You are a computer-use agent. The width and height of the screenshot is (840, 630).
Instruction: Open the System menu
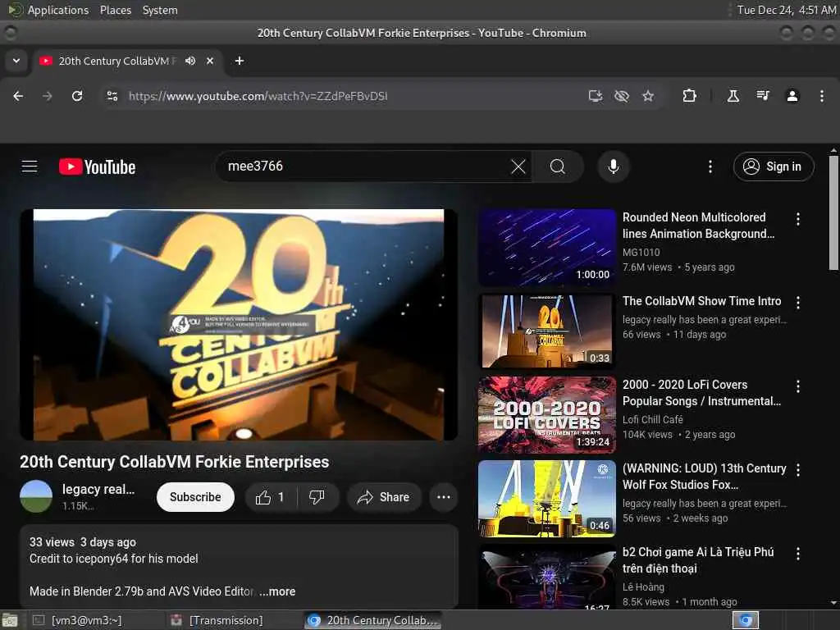tap(160, 10)
